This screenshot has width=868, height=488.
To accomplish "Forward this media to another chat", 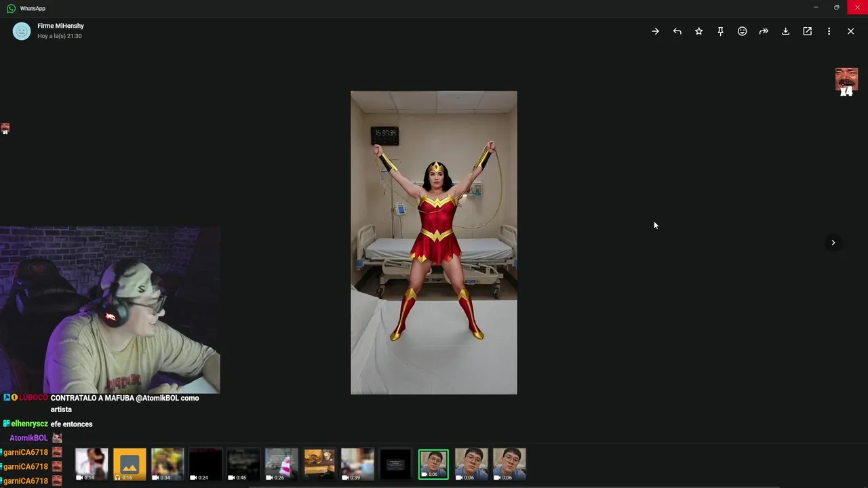I will click(x=764, y=31).
